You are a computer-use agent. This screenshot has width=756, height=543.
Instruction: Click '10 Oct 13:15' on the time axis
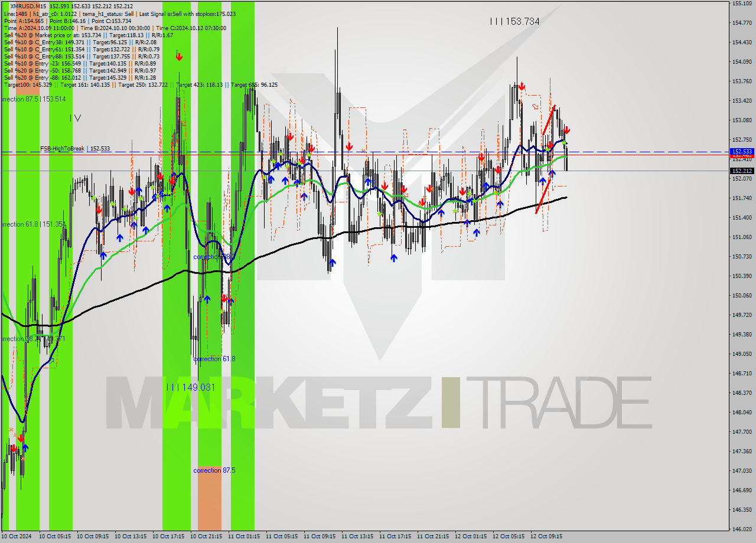coord(131,537)
